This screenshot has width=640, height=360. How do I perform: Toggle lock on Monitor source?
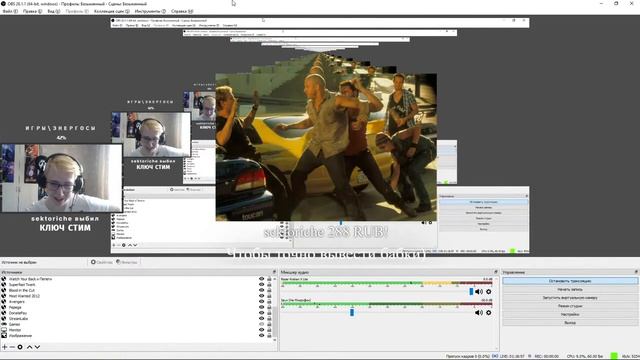(x=269, y=330)
